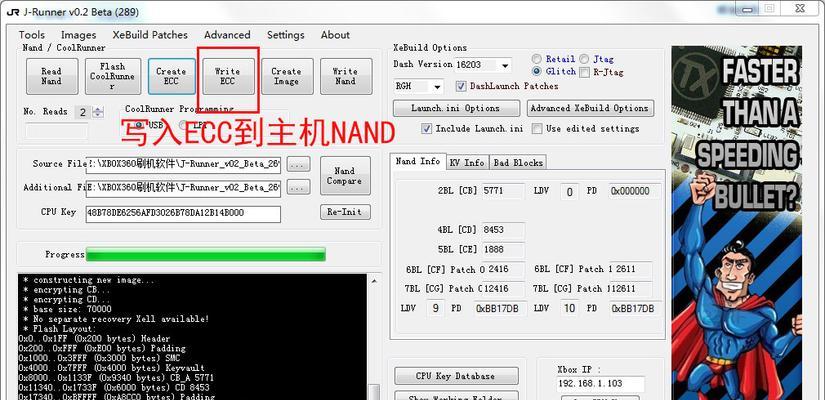Viewport: 825px width, 400px height.
Task: Click the Read Nand button
Action: 52,76
